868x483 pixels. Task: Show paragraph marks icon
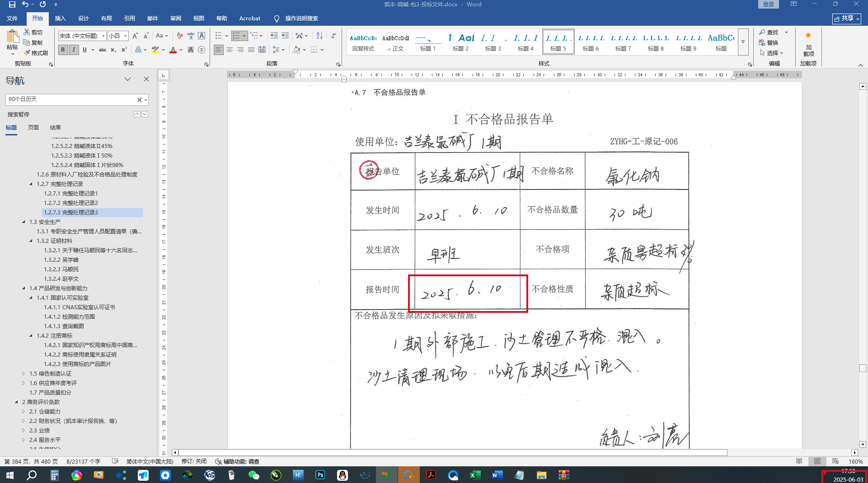333,36
